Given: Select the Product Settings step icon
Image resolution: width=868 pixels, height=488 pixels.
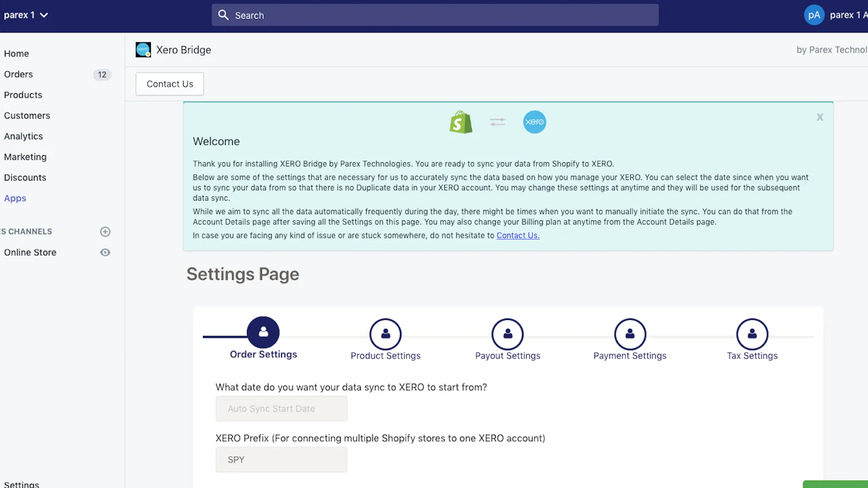Looking at the screenshot, I should click(385, 334).
